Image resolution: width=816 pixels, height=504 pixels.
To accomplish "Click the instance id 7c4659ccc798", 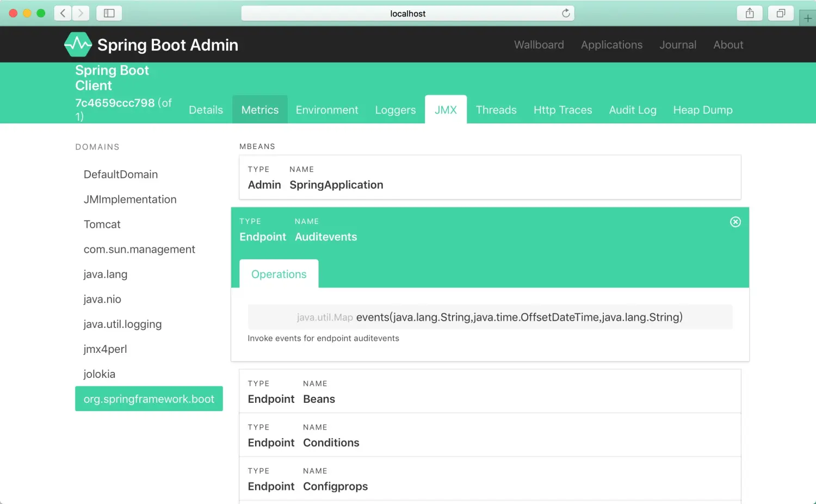I will 115,103.
